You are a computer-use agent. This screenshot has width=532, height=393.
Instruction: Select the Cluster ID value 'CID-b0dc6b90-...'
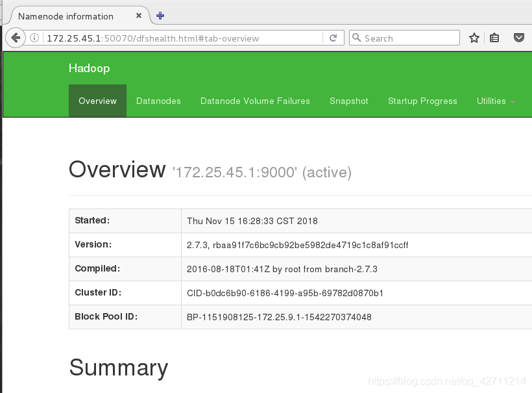285,293
